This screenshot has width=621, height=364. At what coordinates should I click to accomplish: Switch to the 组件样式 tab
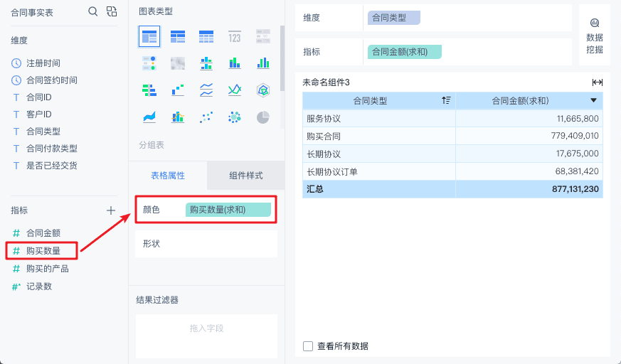tap(246, 176)
